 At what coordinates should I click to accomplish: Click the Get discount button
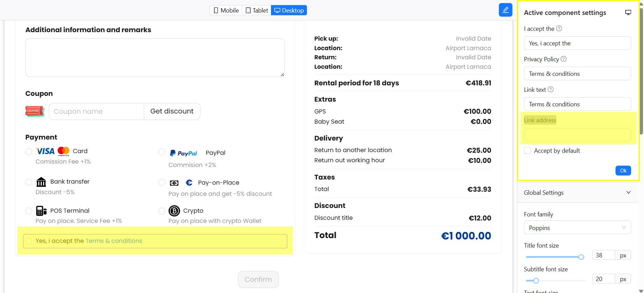pyautogui.click(x=172, y=111)
